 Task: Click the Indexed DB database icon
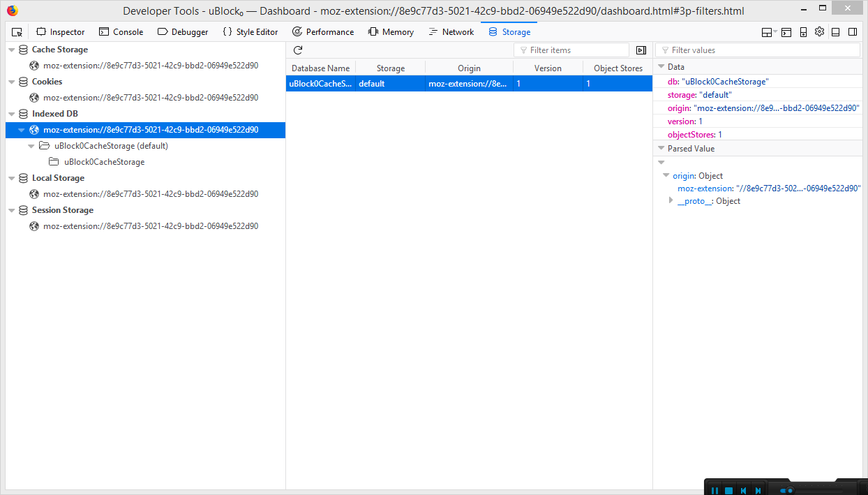[x=23, y=114]
